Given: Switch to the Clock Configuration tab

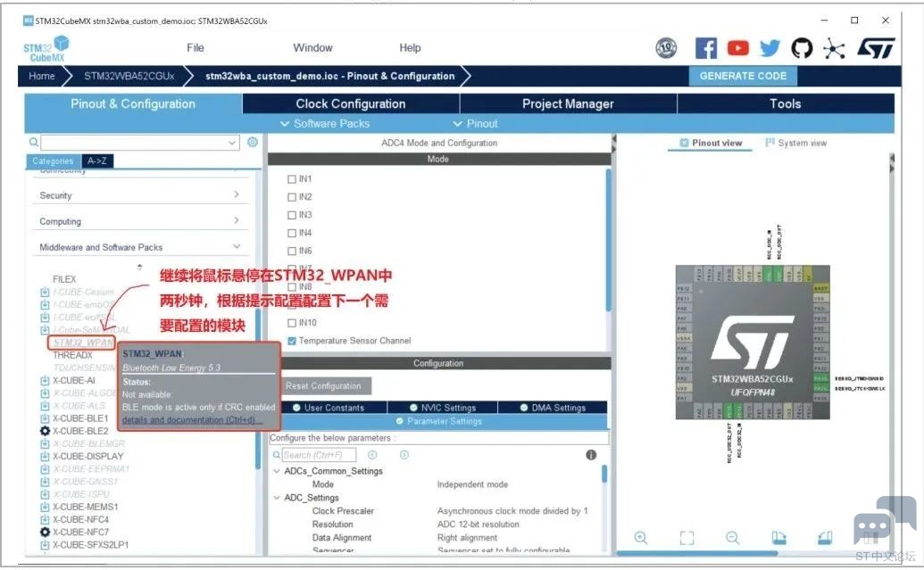Looking at the screenshot, I should point(351,103).
